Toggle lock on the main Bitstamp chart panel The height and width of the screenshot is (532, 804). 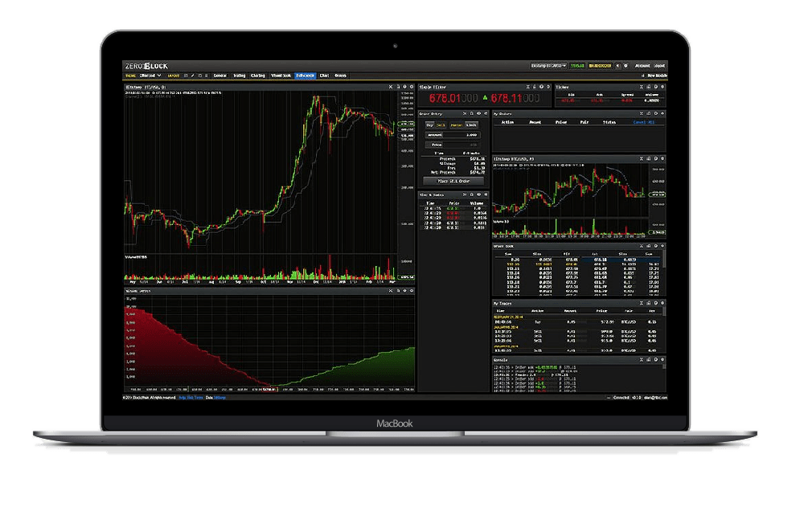(x=398, y=87)
